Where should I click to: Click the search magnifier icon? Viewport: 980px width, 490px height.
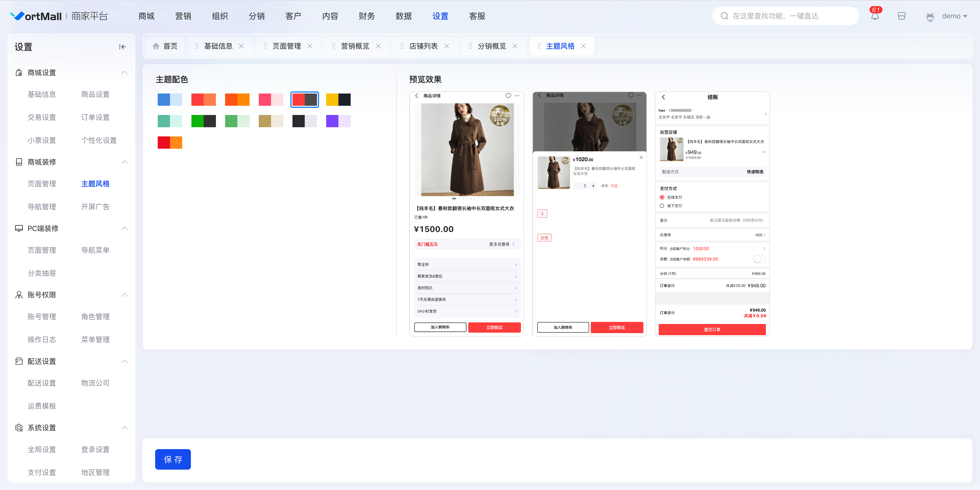click(724, 16)
